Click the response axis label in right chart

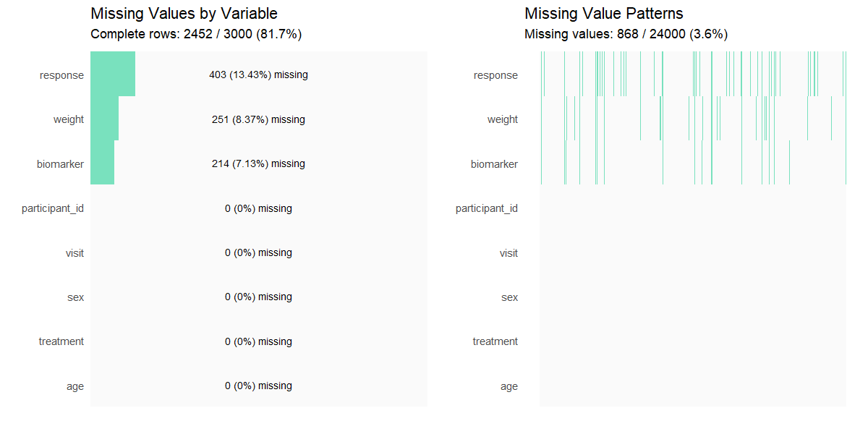point(495,75)
